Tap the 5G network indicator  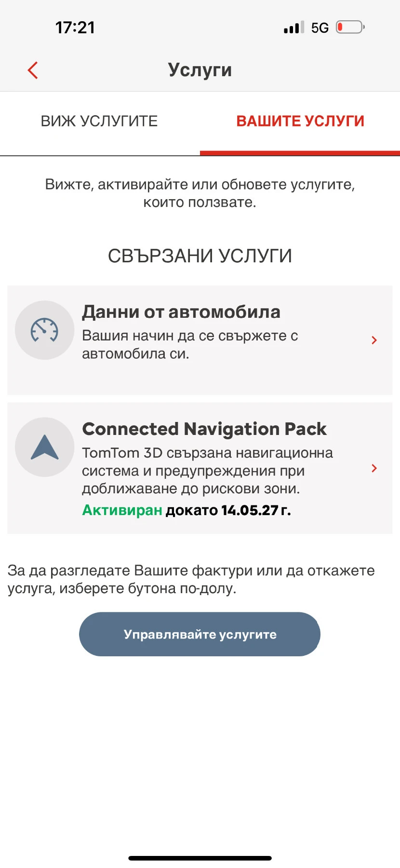click(320, 28)
